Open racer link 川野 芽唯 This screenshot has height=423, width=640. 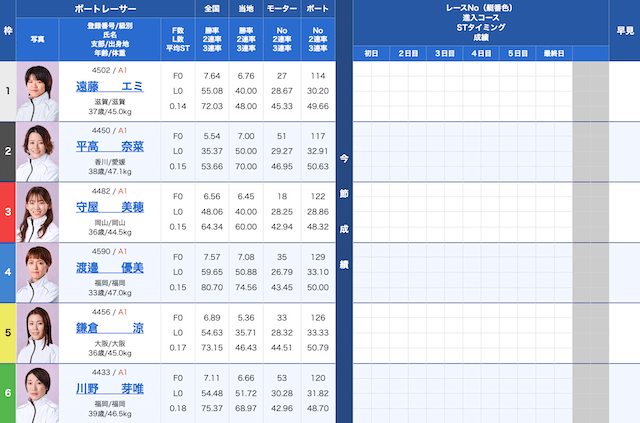tap(109, 388)
